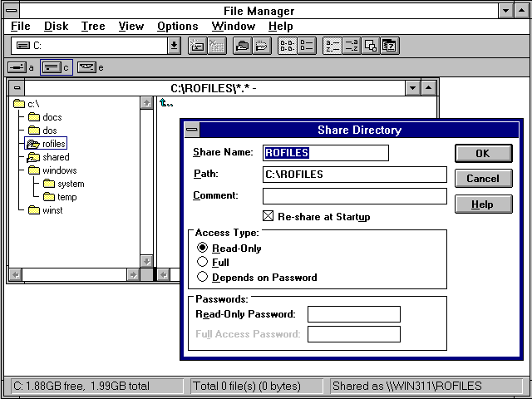Show all file details toolbar icon

[x=307, y=46]
